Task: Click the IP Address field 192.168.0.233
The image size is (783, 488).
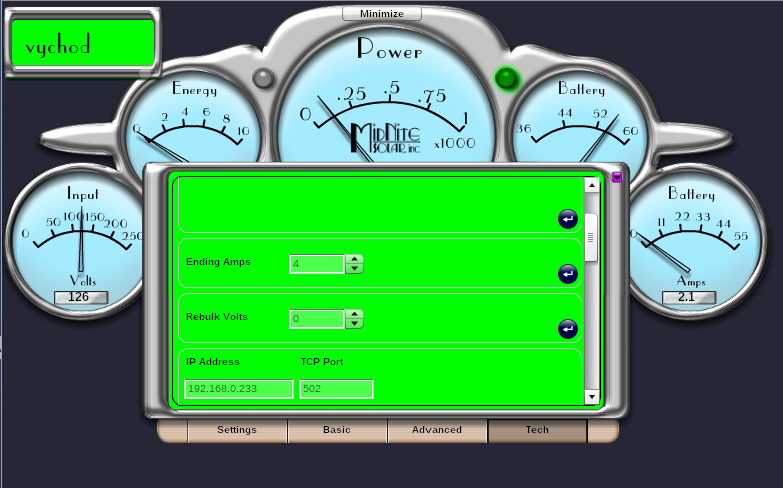Action: tap(239, 389)
